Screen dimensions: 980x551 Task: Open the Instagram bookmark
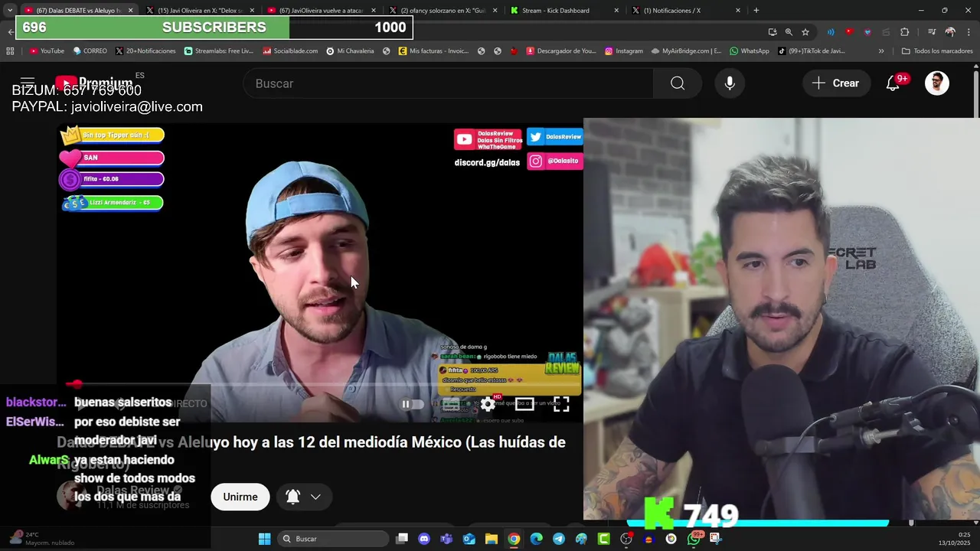(624, 51)
